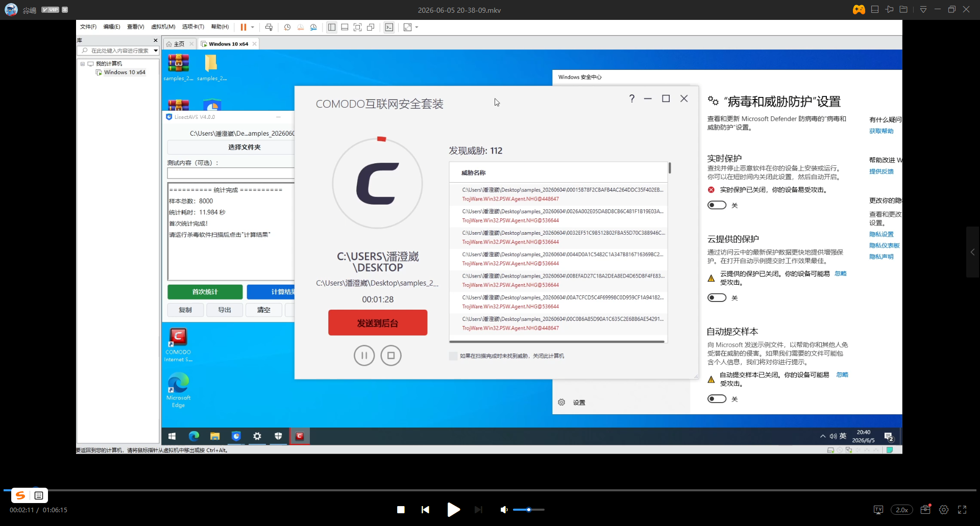Open the playlist icon next to the S logo
The height and width of the screenshot is (526, 980).
39,495
